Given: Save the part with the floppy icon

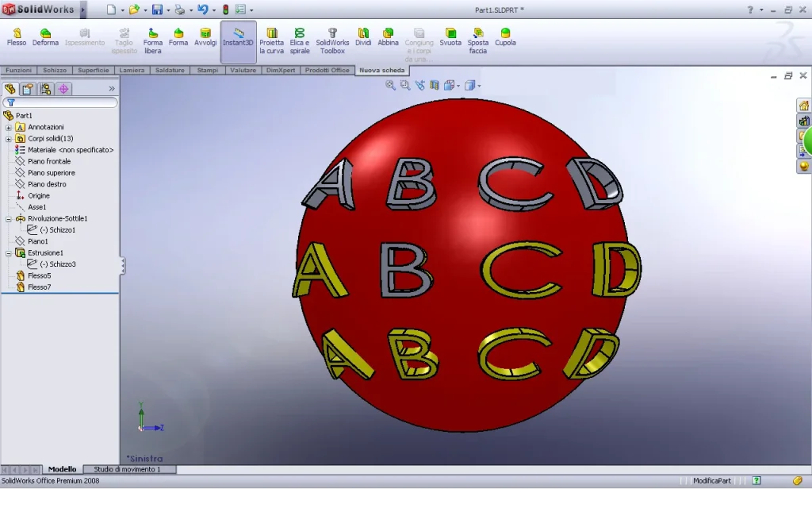Looking at the screenshot, I should (157, 10).
